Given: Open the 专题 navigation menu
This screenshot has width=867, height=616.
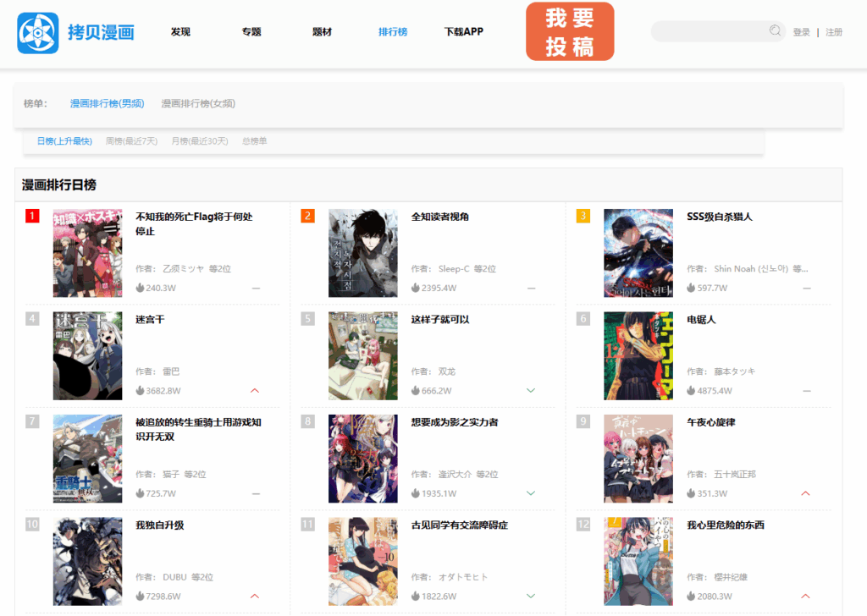Looking at the screenshot, I should click(x=251, y=32).
